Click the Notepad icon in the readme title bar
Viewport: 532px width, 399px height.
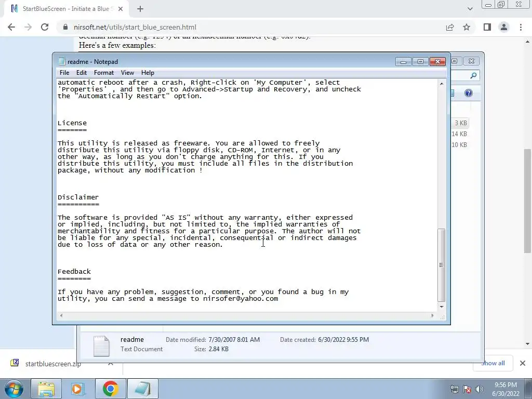point(62,61)
